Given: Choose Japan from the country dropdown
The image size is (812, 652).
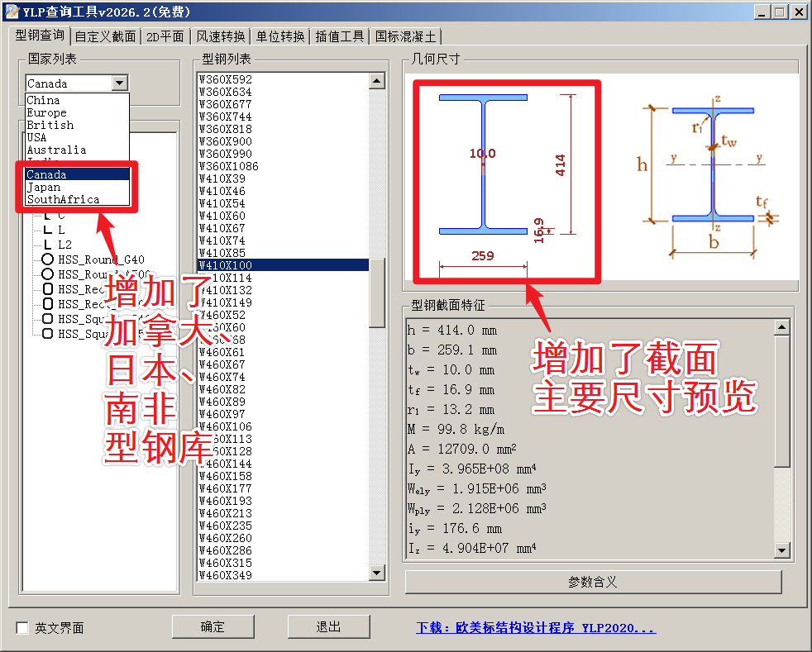Looking at the screenshot, I should point(44,187).
